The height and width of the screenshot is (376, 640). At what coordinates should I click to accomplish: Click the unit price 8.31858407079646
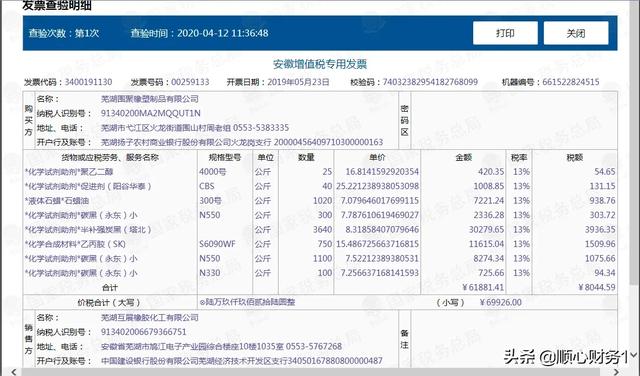click(382, 229)
